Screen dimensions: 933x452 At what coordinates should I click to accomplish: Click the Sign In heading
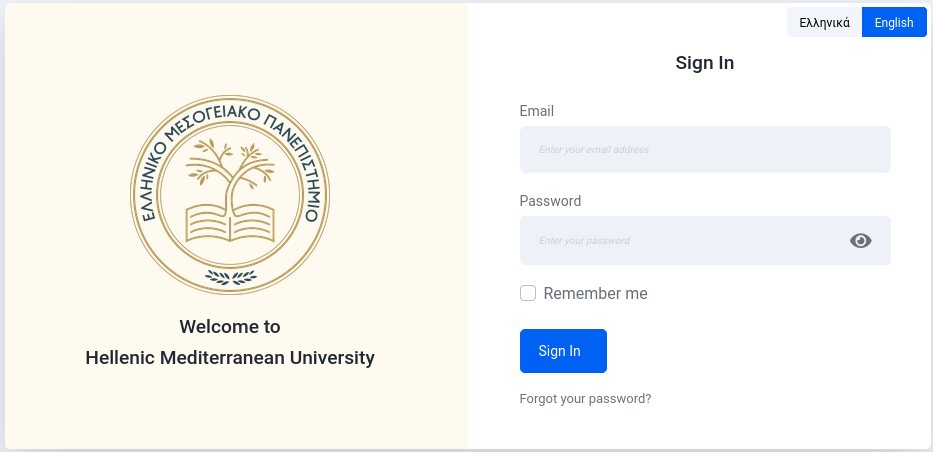pyautogui.click(x=705, y=63)
